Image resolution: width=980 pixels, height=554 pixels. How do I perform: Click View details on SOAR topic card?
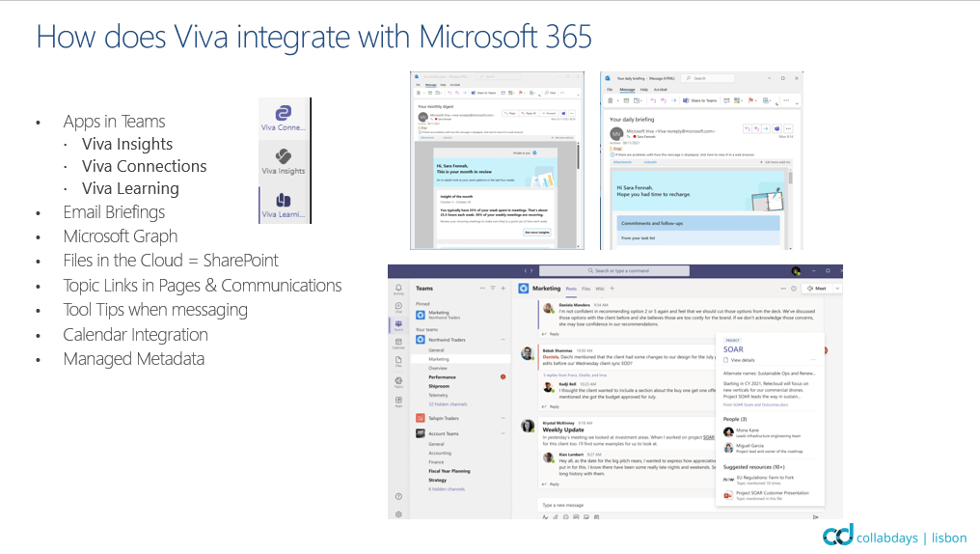[742, 359]
